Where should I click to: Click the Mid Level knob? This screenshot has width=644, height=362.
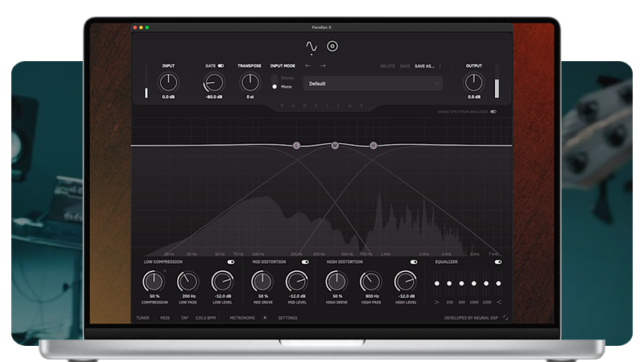pyautogui.click(x=296, y=282)
